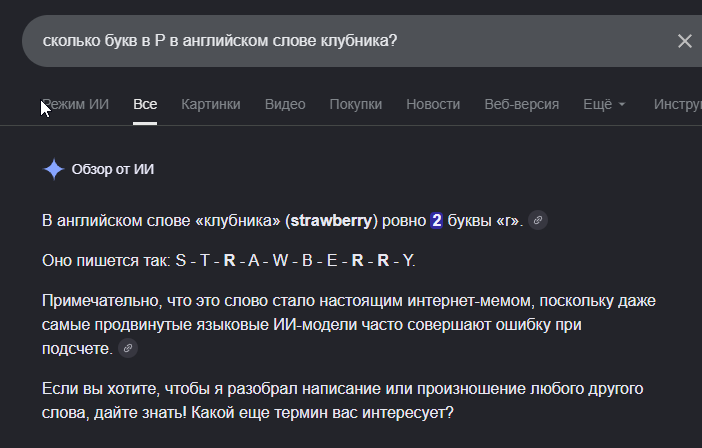Open the 'Веб-версия' tab
This screenshot has height=448, width=702.
click(522, 104)
